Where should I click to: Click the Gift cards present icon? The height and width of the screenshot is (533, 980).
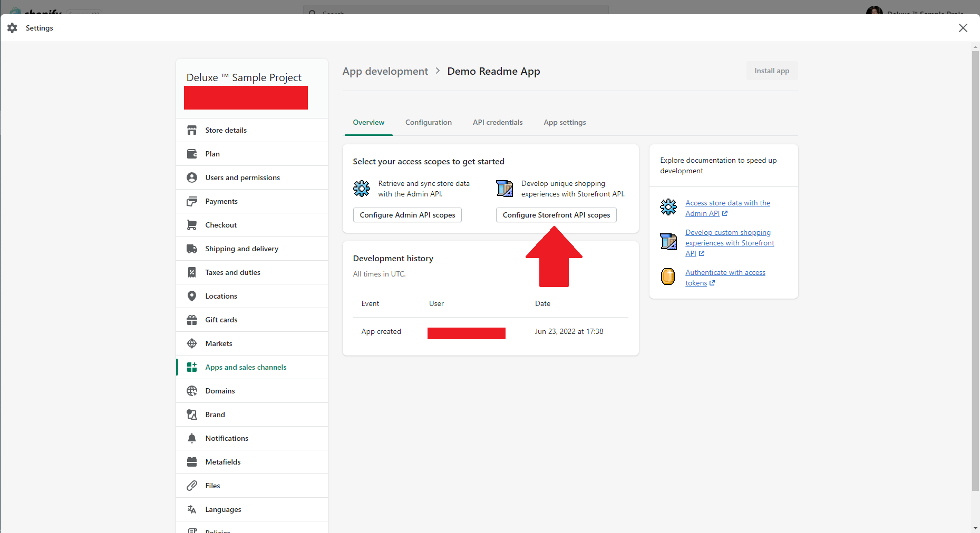point(192,320)
